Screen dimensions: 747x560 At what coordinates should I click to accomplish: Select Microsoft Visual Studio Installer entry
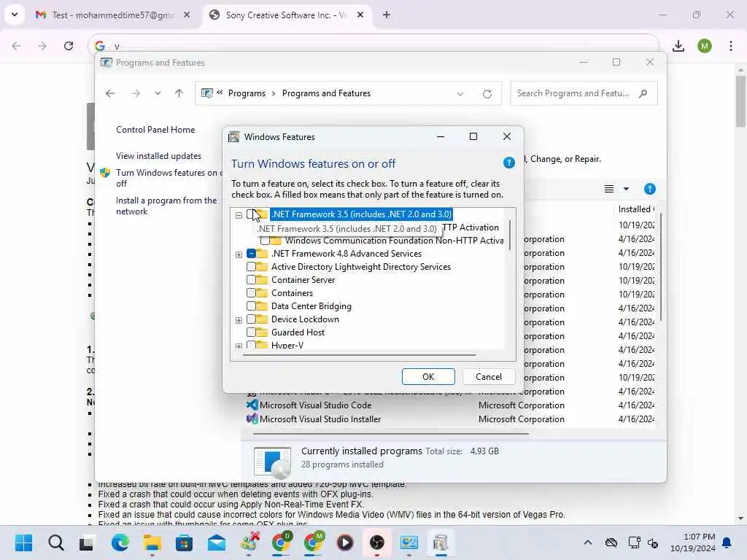[x=314, y=419]
